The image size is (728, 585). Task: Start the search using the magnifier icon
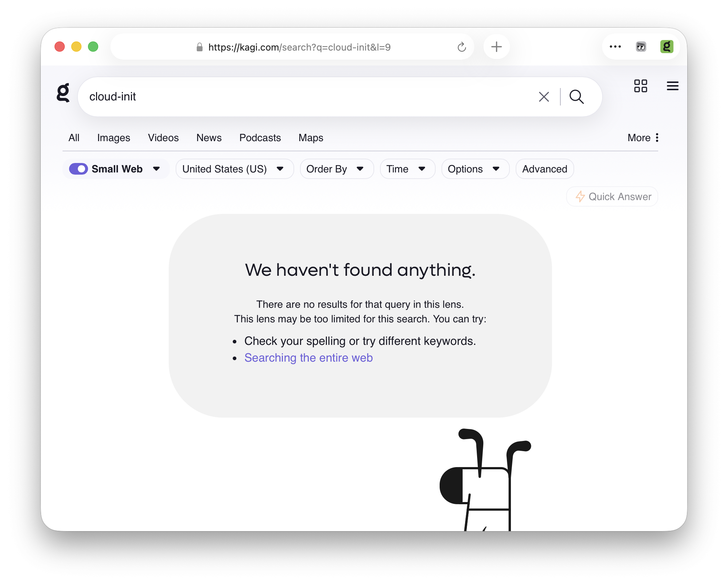click(x=577, y=96)
